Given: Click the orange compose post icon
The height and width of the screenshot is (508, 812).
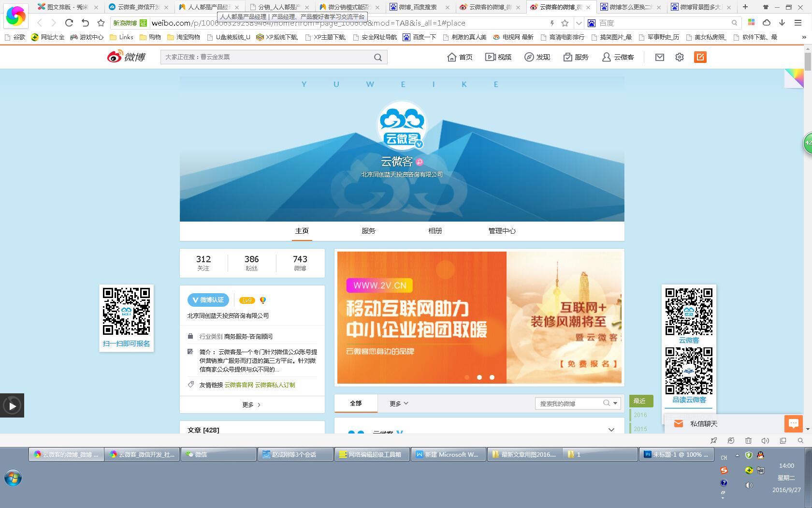Looking at the screenshot, I should (x=700, y=57).
